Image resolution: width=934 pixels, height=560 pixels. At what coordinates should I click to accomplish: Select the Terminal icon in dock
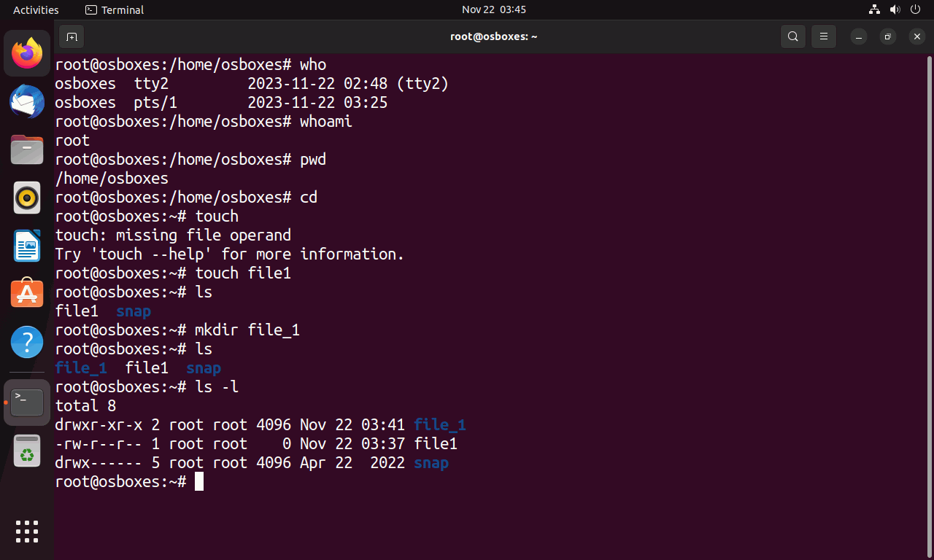(27, 402)
